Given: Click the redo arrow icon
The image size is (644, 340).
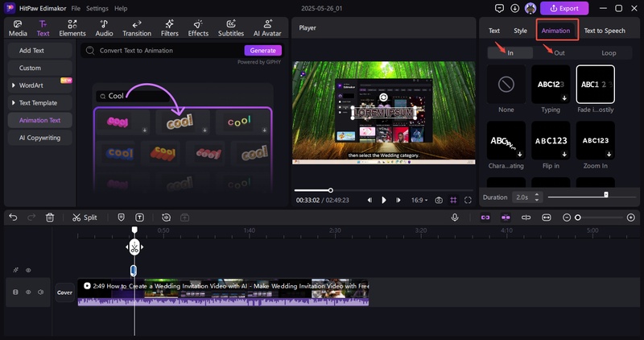Looking at the screenshot, I should point(31,217).
